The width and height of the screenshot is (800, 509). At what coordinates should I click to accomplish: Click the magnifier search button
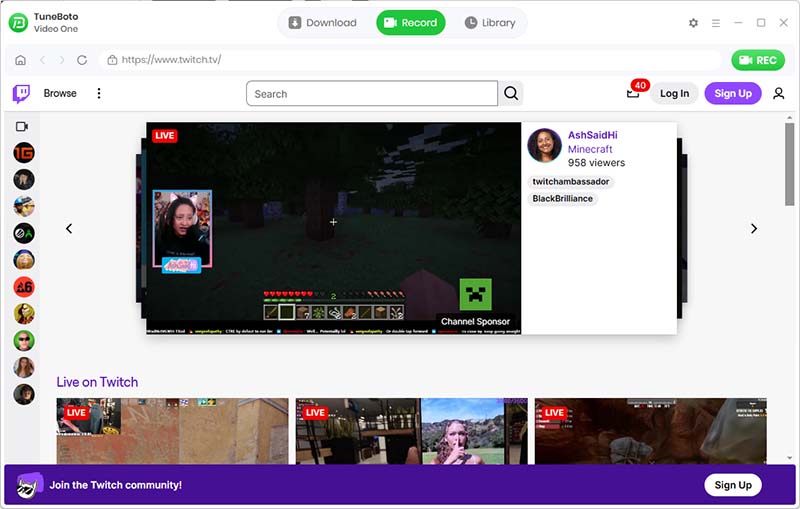pyautogui.click(x=511, y=93)
